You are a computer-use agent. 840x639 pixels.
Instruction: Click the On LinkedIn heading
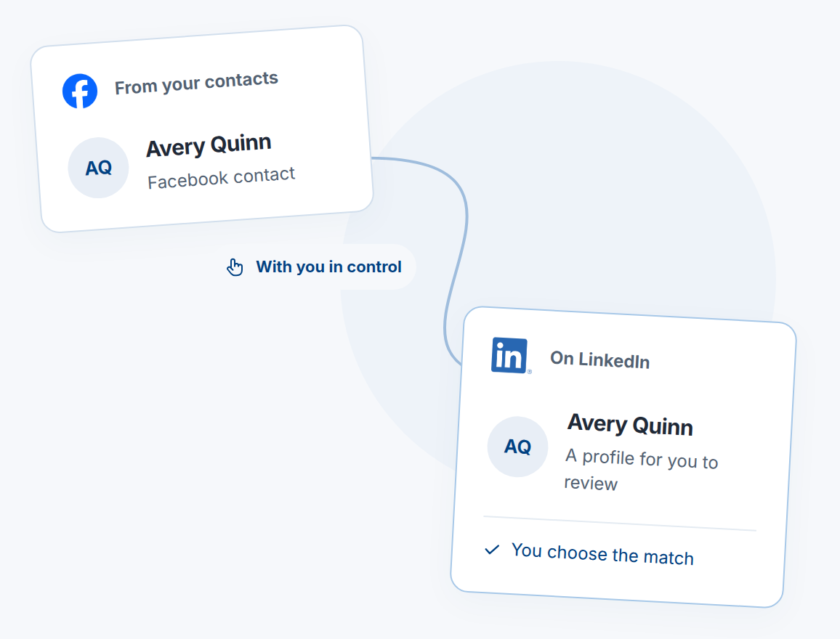tap(600, 359)
